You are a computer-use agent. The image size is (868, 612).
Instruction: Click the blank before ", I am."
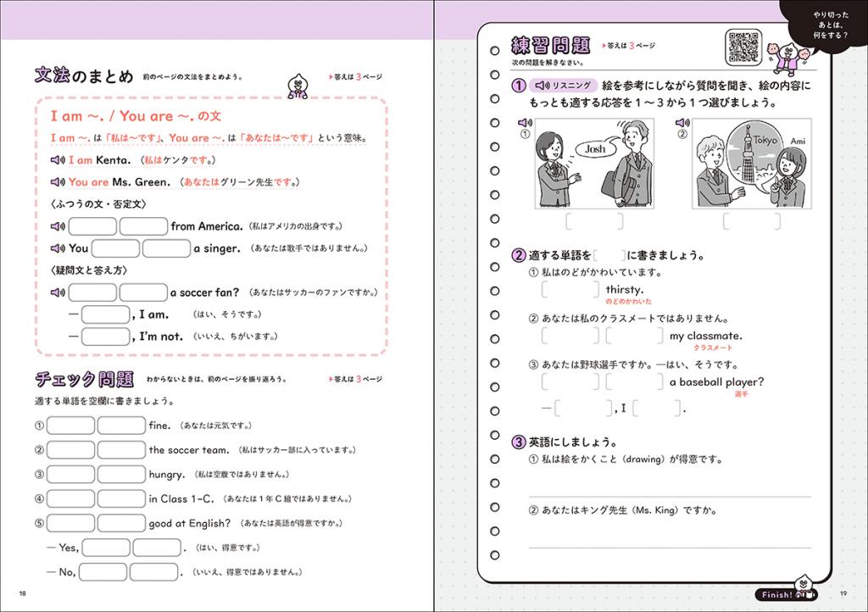click(x=106, y=314)
